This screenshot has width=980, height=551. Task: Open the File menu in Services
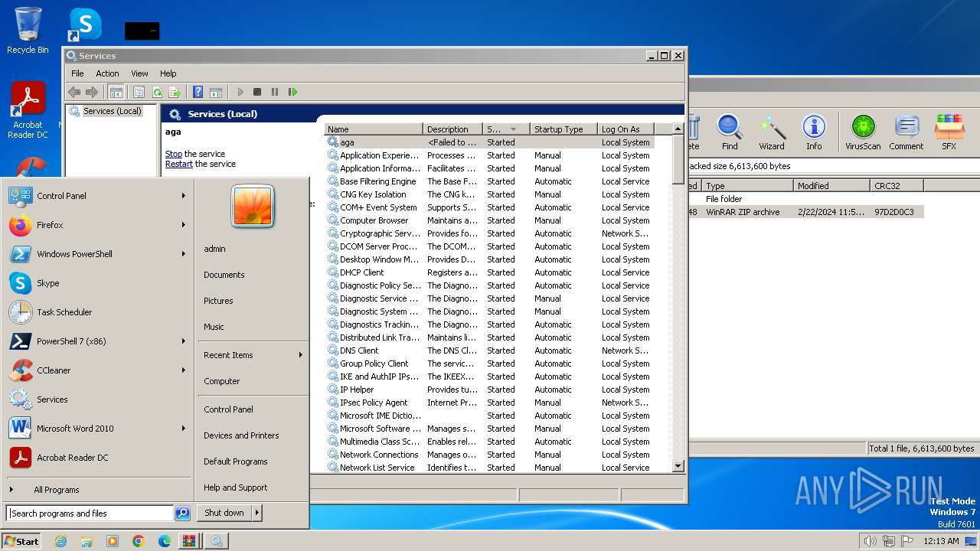(x=77, y=73)
